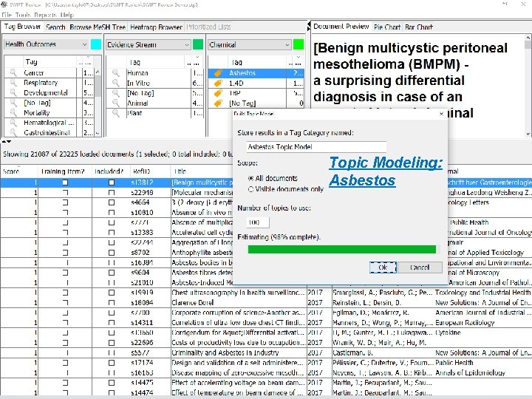Click the panel splitter arrow near Document Preview
The width and height of the screenshot is (532, 399).
coord(309,26)
